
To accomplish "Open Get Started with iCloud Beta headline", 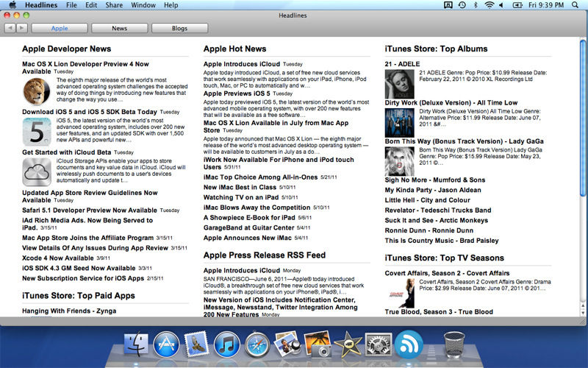I will [x=66, y=152].
